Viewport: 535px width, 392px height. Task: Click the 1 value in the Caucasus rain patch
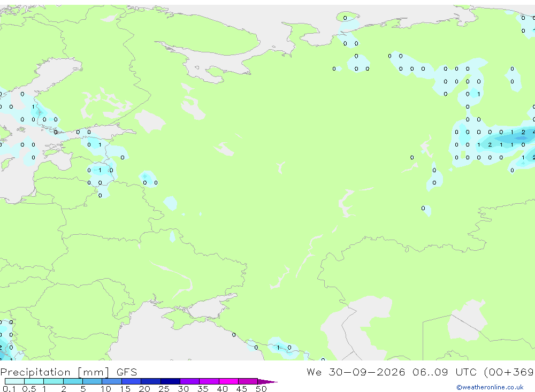pos(278,348)
